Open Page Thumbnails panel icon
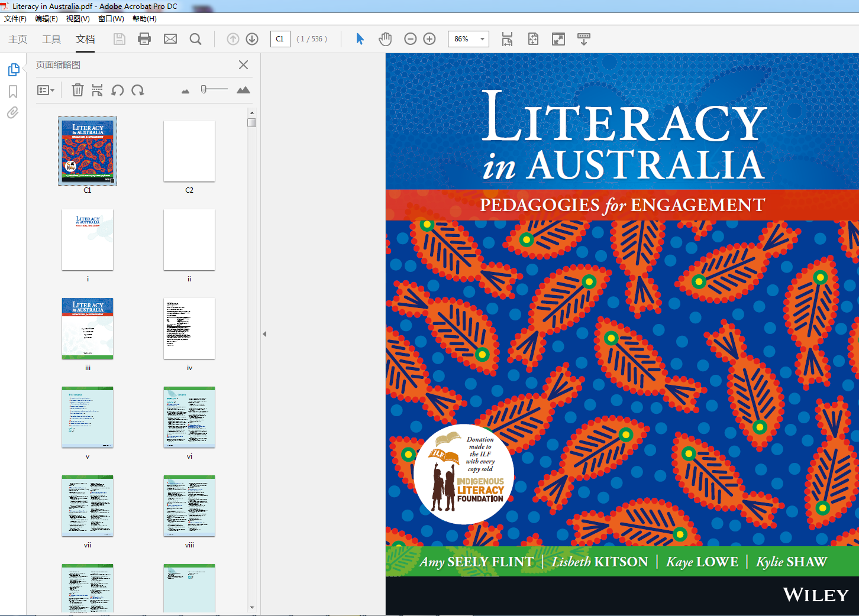This screenshot has width=859, height=616. (14, 70)
